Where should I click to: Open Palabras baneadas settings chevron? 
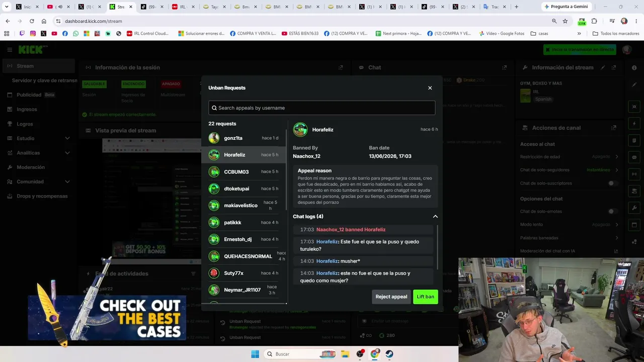pyautogui.click(x=617, y=237)
